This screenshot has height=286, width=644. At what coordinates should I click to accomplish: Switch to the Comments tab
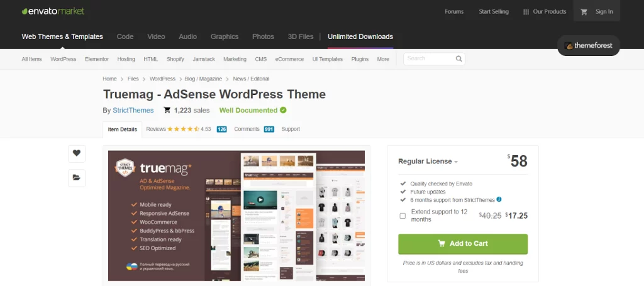pos(247,129)
